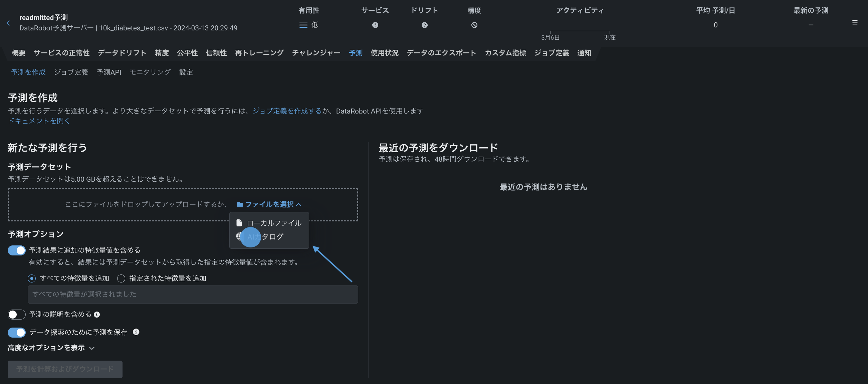Choose ローカルファイル from the dropdown menu
The image size is (868, 384).
(274, 223)
